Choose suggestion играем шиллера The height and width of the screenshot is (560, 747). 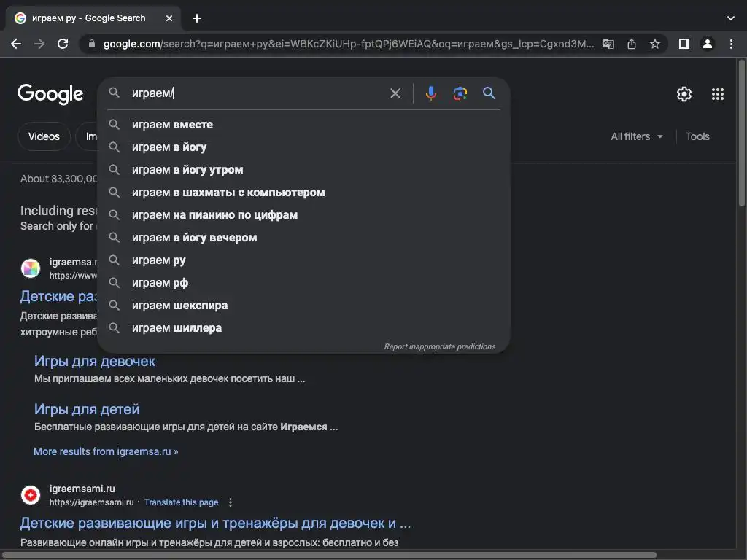tap(303, 328)
